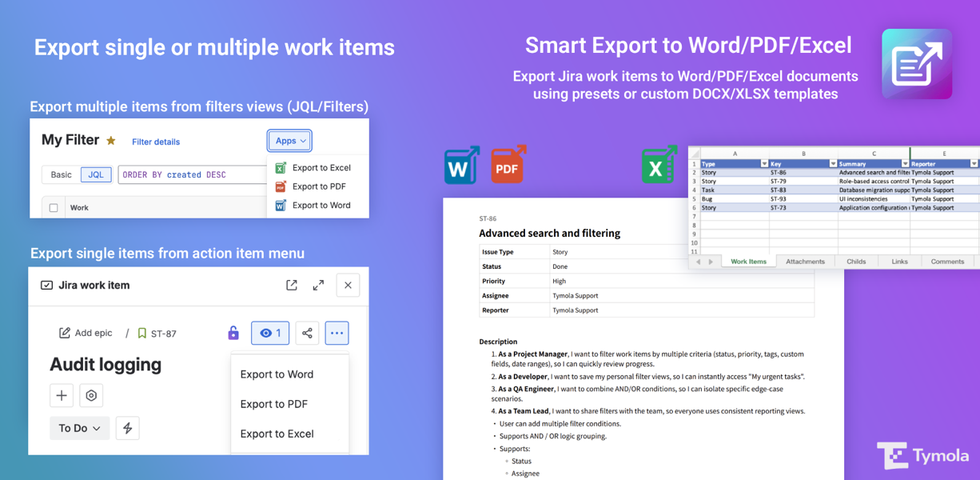980x480 pixels.
Task: Switch query mode to Basic
Action: [62, 174]
